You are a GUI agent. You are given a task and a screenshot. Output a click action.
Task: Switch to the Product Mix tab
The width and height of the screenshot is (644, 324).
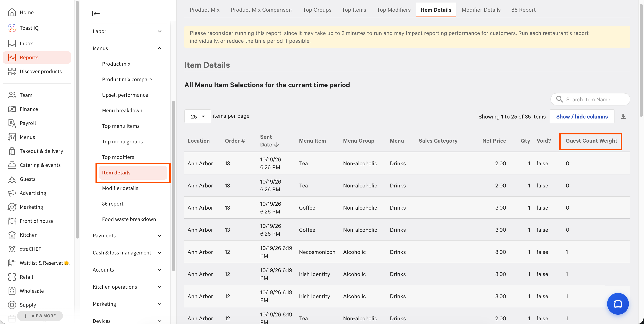204,10
